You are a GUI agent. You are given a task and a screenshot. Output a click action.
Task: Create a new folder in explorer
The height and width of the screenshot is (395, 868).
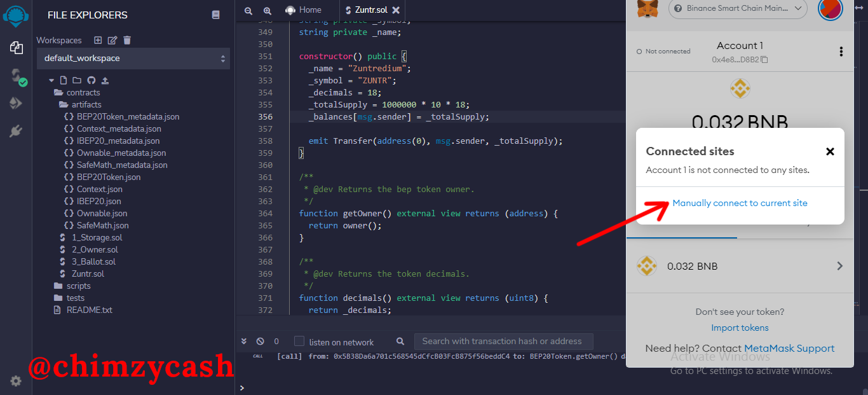pyautogui.click(x=77, y=81)
